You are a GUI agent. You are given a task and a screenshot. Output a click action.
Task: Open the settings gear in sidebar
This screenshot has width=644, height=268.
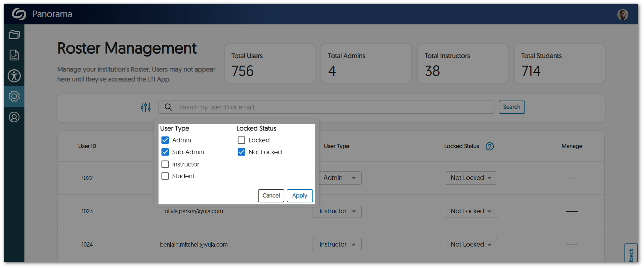point(14,96)
